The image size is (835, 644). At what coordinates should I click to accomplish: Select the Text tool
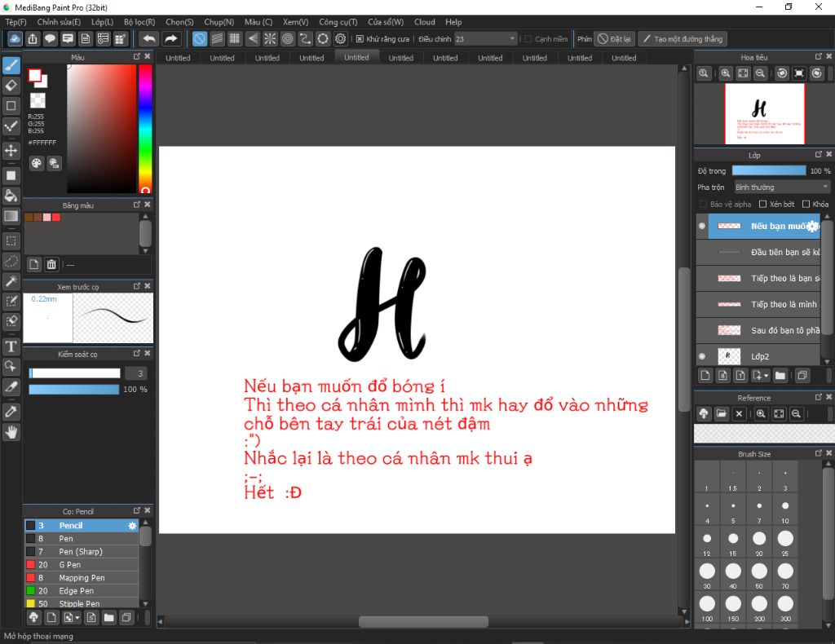11,347
